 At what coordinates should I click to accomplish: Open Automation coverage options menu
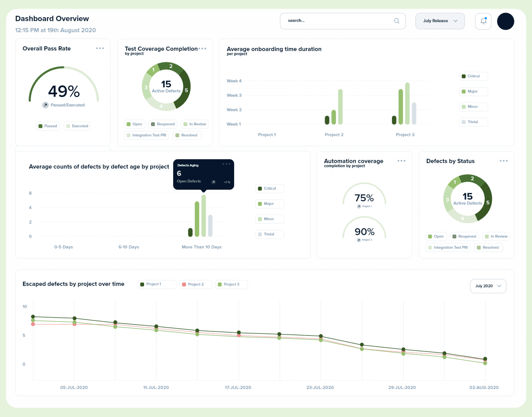tap(401, 160)
